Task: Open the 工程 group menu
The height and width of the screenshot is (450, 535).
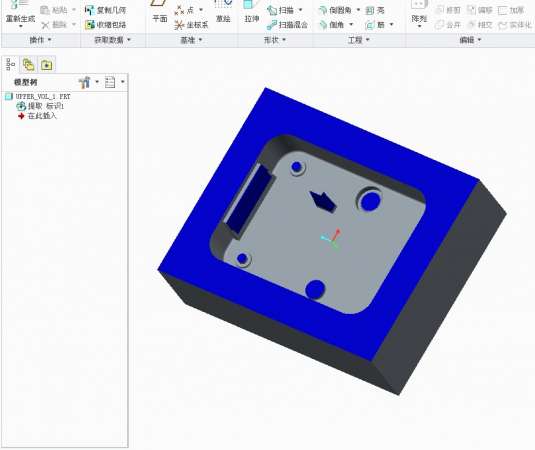Action: [358, 40]
